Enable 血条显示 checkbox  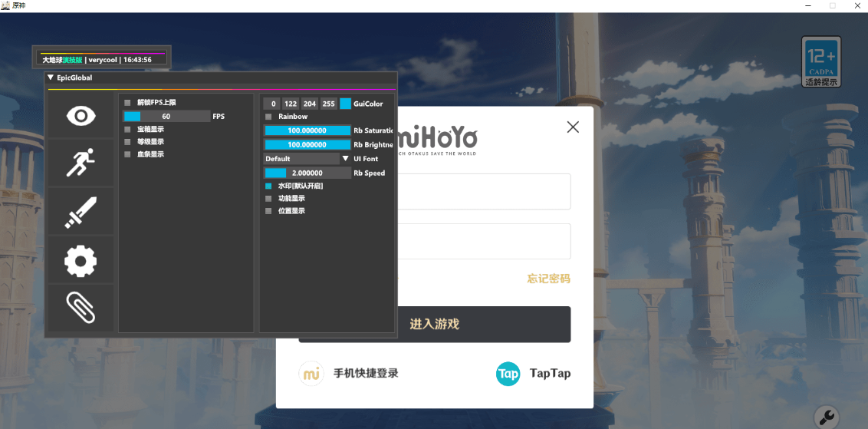tap(127, 154)
